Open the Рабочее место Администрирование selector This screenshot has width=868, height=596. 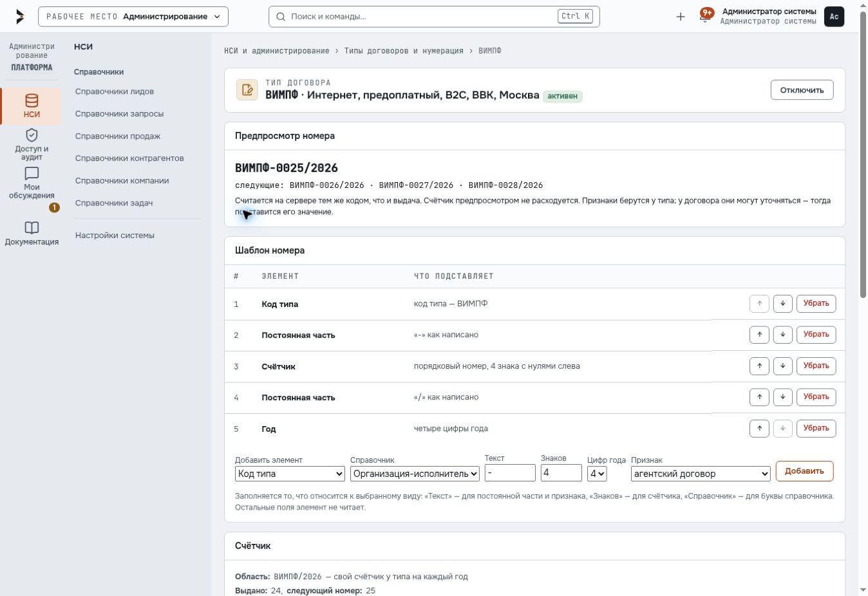(133, 17)
